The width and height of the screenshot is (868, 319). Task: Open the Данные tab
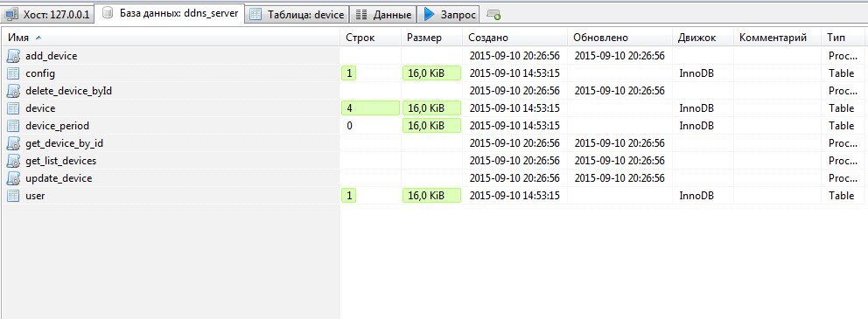click(x=384, y=15)
